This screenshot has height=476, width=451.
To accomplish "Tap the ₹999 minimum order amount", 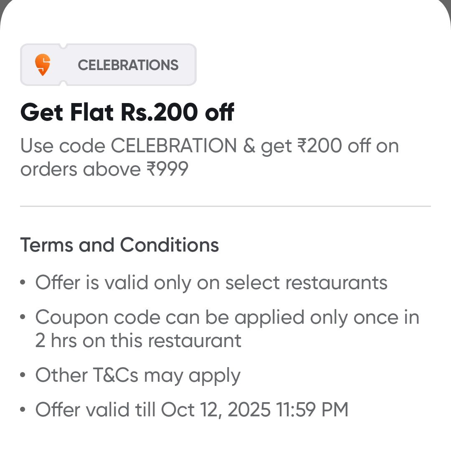I will point(167,169).
